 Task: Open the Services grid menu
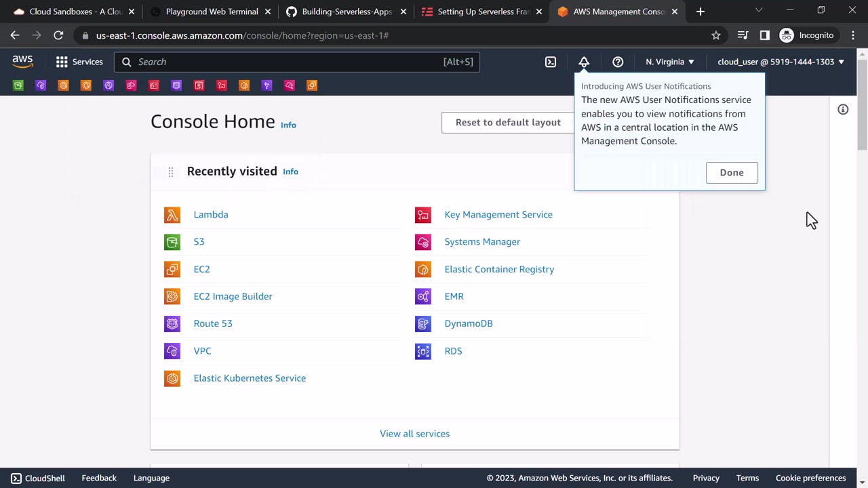click(79, 62)
